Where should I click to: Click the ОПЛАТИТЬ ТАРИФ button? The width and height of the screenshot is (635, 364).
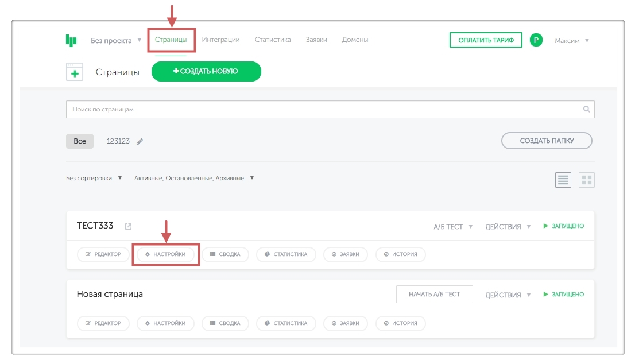point(485,40)
